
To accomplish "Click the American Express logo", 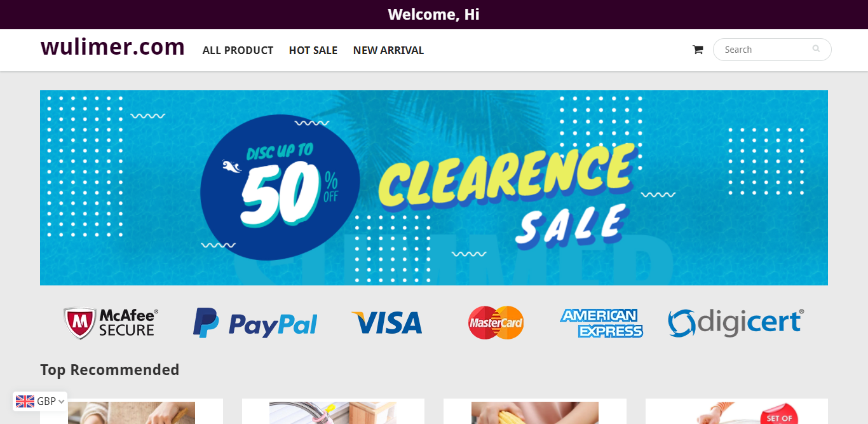I will pyautogui.click(x=601, y=323).
